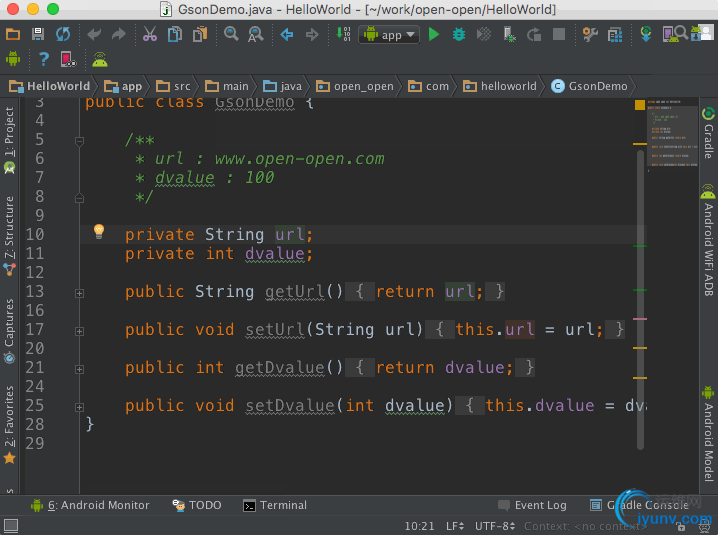
Task: Expand getUrl method fold marker
Action: click(79, 293)
